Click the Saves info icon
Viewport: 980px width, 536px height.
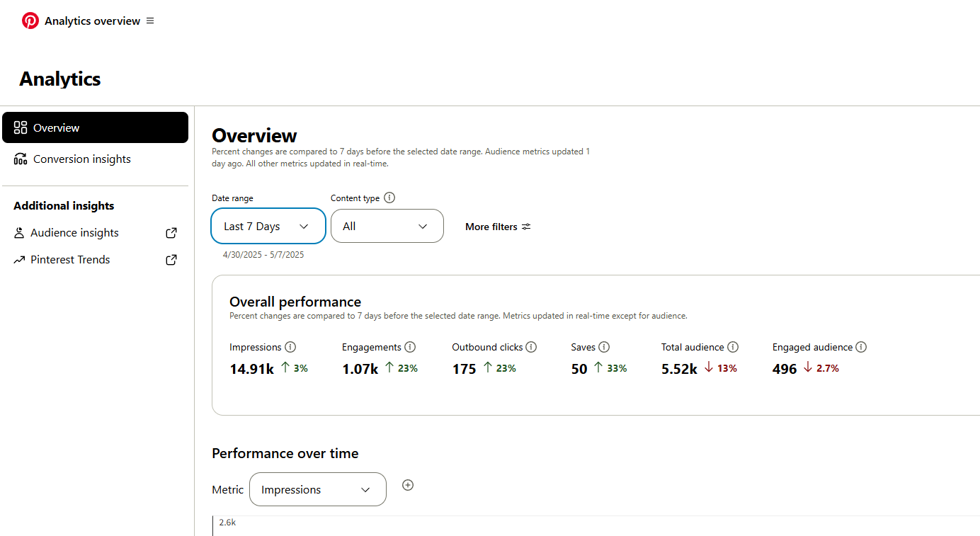pos(604,347)
